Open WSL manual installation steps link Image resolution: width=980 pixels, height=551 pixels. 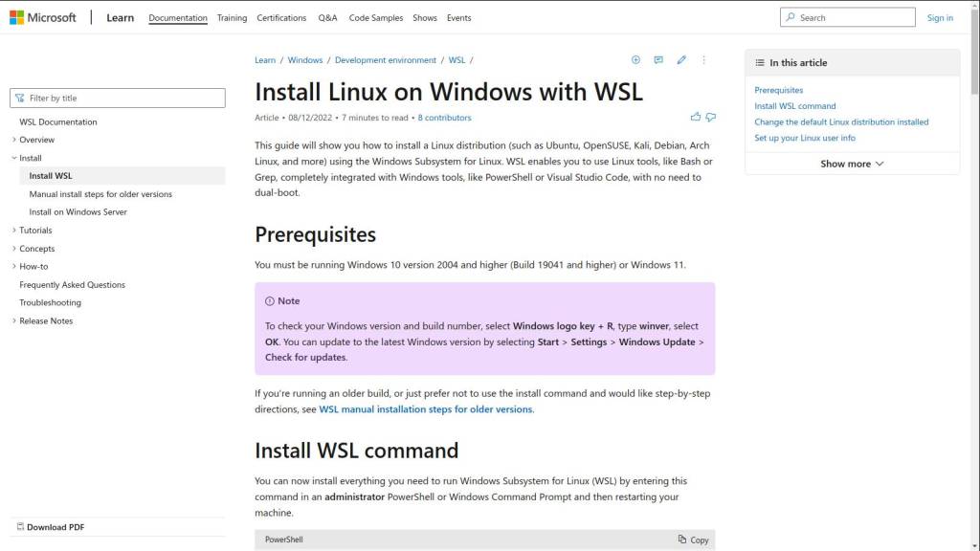coord(426,409)
